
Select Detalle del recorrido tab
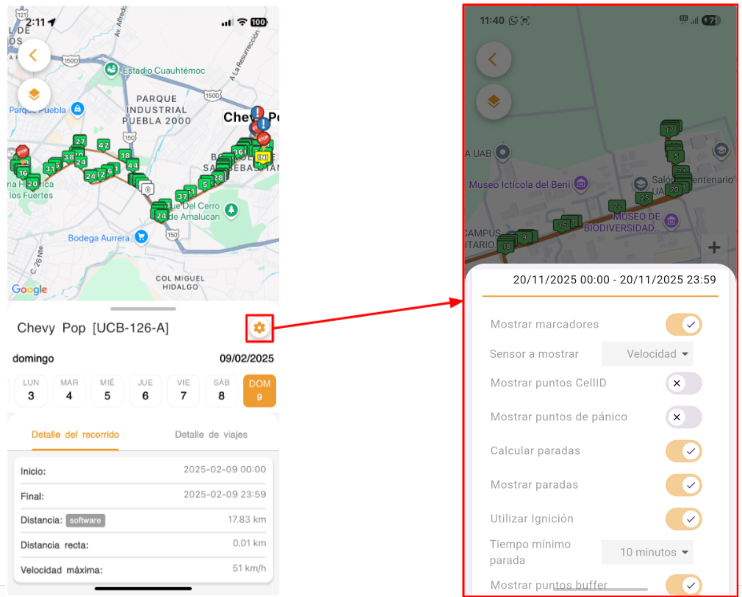(75, 434)
